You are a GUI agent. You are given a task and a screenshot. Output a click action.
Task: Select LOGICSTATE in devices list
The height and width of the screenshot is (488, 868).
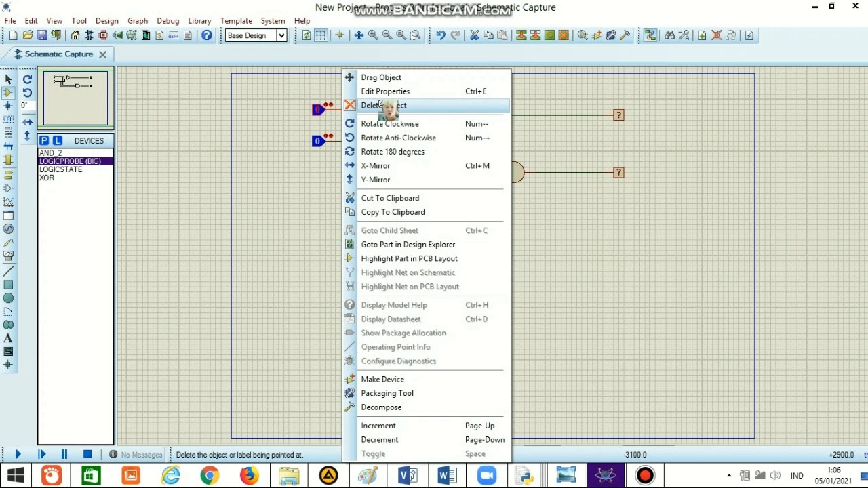pos(60,169)
